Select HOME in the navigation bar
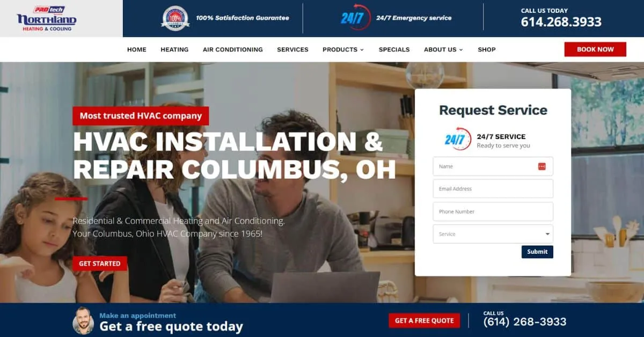Viewport: 644px width, 337px height. [x=137, y=49]
